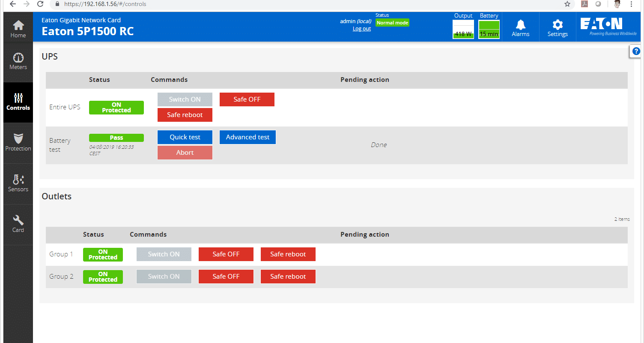Open the browser three-dot menu

[x=631, y=4]
